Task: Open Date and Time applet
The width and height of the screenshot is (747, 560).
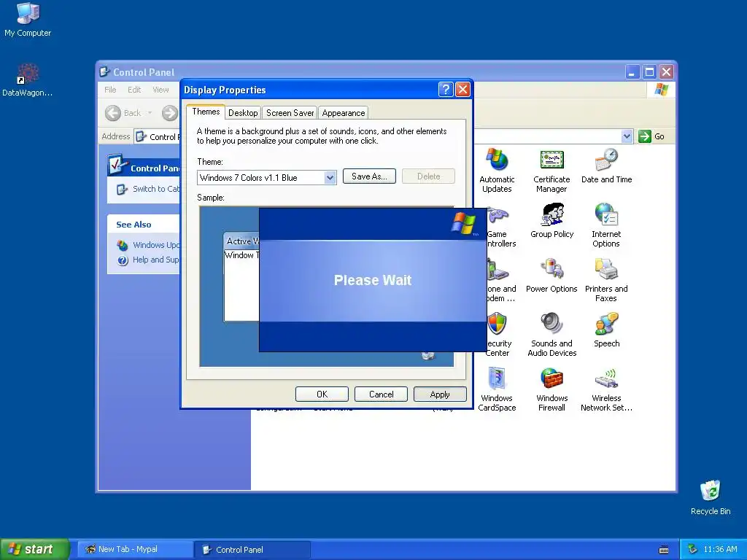Action: [x=606, y=166]
